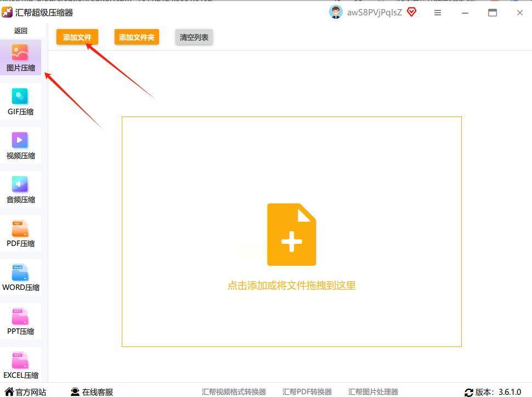The width and height of the screenshot is (532, 397).
Task: Close the compressor window
Action: (520, 13)
